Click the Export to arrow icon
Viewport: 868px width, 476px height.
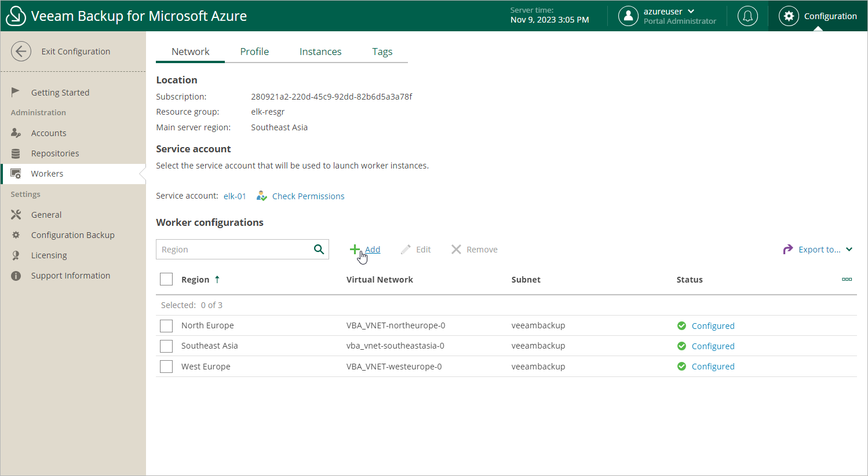pos(787,249)
